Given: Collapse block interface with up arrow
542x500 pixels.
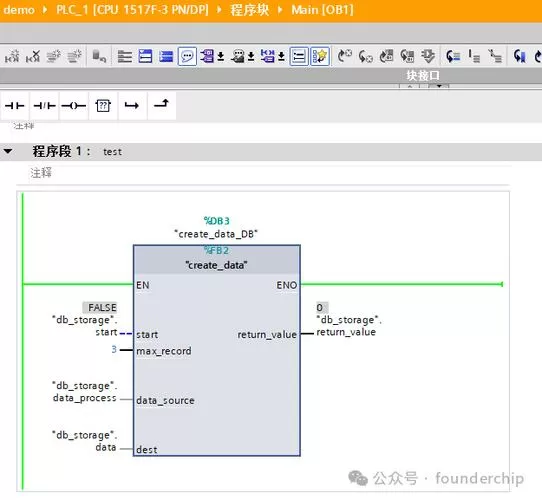Looking at the screenshot, I should pyautogui.click(x=410, y=86).
